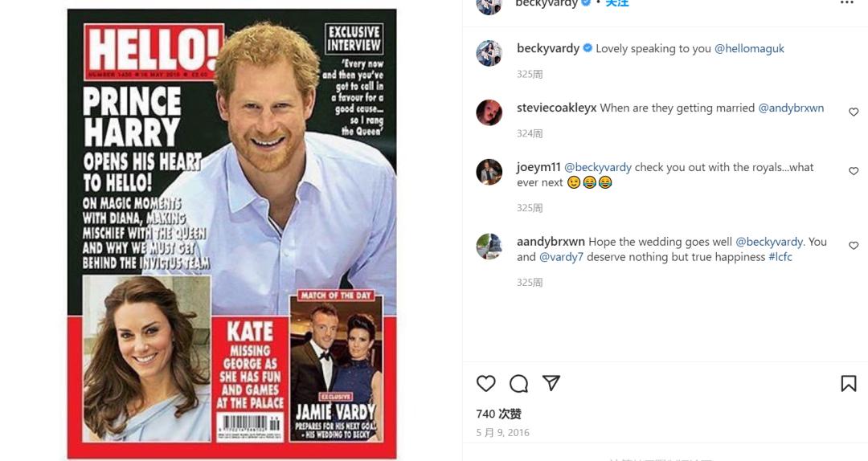Like aandybrxwn's comment
The height and width of the screenshot is (461, 868).
pos(854,246)
